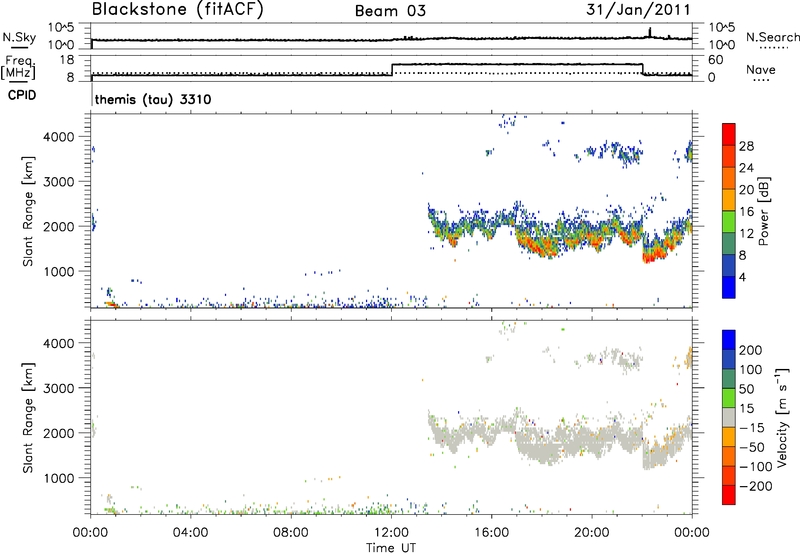Click the "24" value on Power colorbar

[x=746, y=168]
